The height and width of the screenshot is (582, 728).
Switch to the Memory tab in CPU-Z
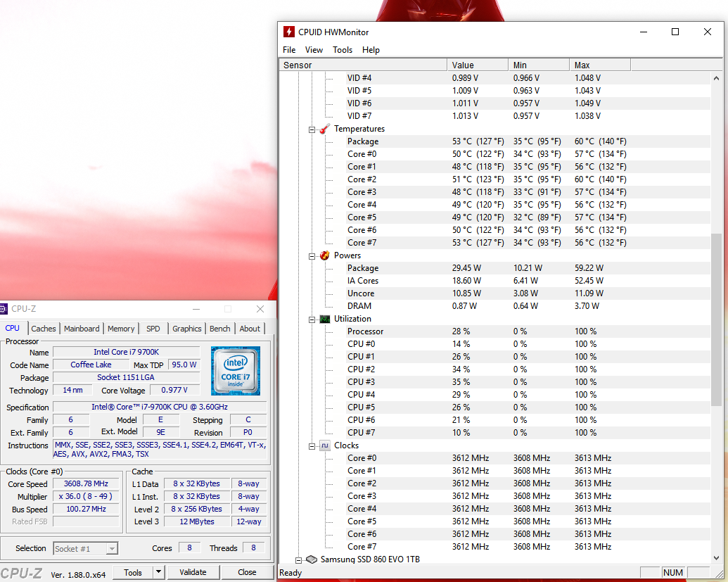coord(121,329)
